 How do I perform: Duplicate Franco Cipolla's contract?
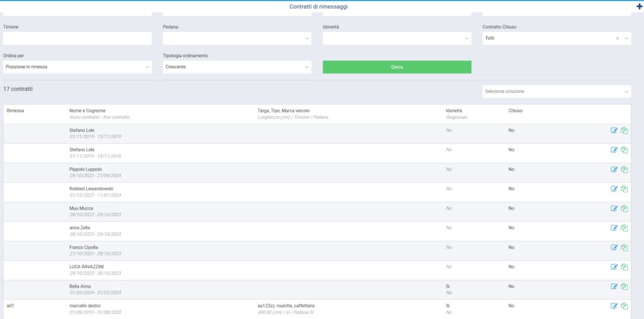pos(625,247)
